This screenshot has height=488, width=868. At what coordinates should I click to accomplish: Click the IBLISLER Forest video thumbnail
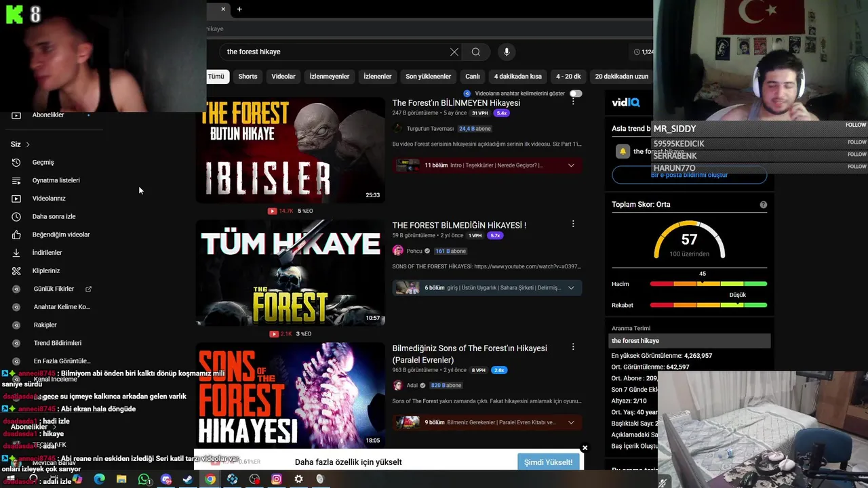290,150
